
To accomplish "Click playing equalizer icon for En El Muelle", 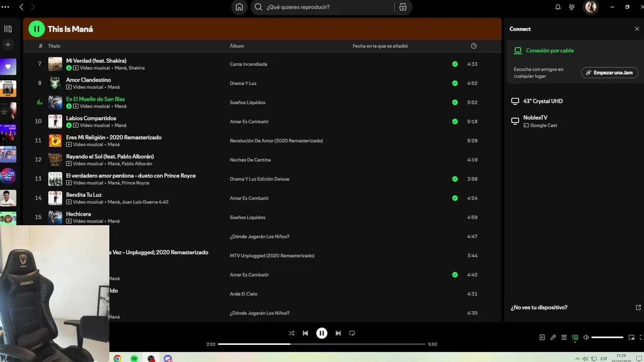I will point(40,103).
